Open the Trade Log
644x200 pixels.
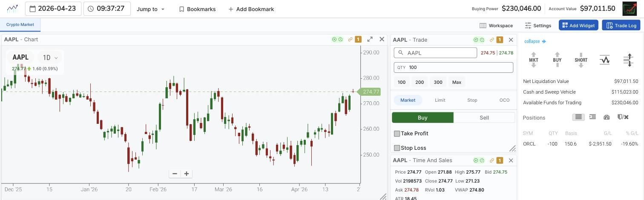621,26
